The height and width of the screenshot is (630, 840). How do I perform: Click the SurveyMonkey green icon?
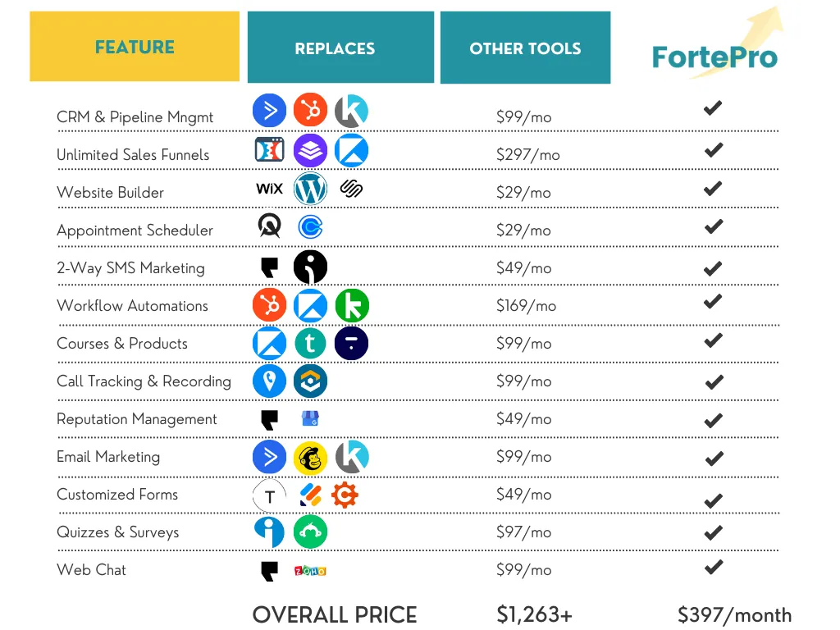310,532
